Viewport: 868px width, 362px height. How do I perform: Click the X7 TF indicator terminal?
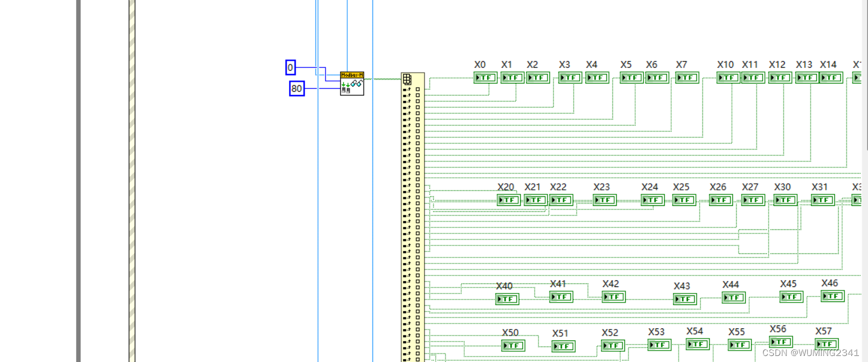[x=686, y=77]
